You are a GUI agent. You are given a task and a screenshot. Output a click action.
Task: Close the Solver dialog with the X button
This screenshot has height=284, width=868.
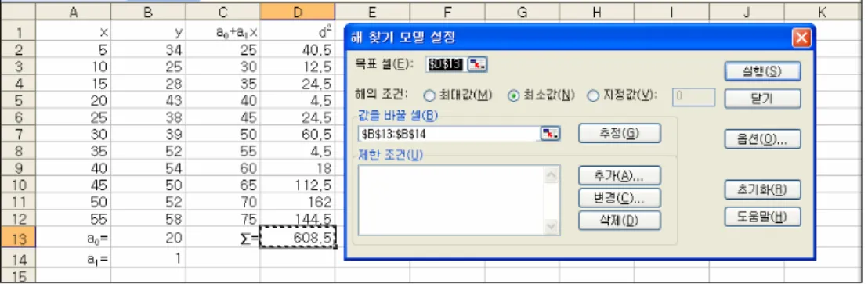point(801,38)
